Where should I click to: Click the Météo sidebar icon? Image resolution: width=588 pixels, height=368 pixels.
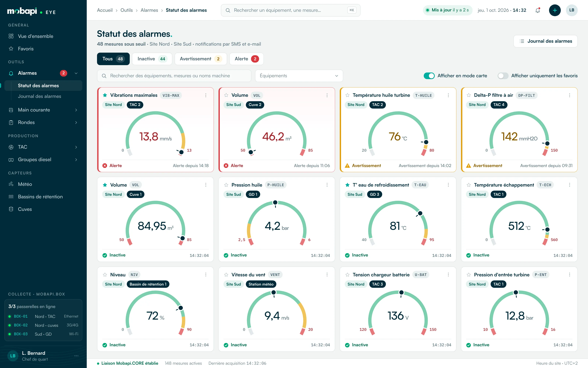pyautogui.click(x=11, y=184)
